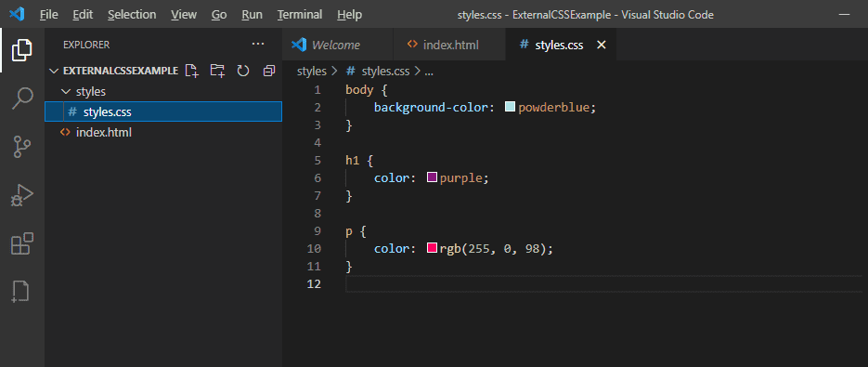Click the powderblue color swatch

click(511, 107)
